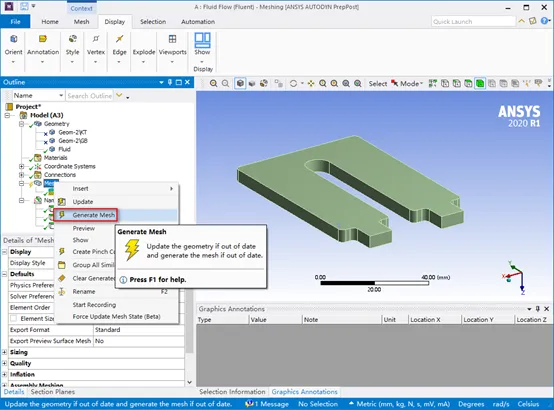Choose Preview from context menu
Screen dimensions: 554x410
coord(84,228)
